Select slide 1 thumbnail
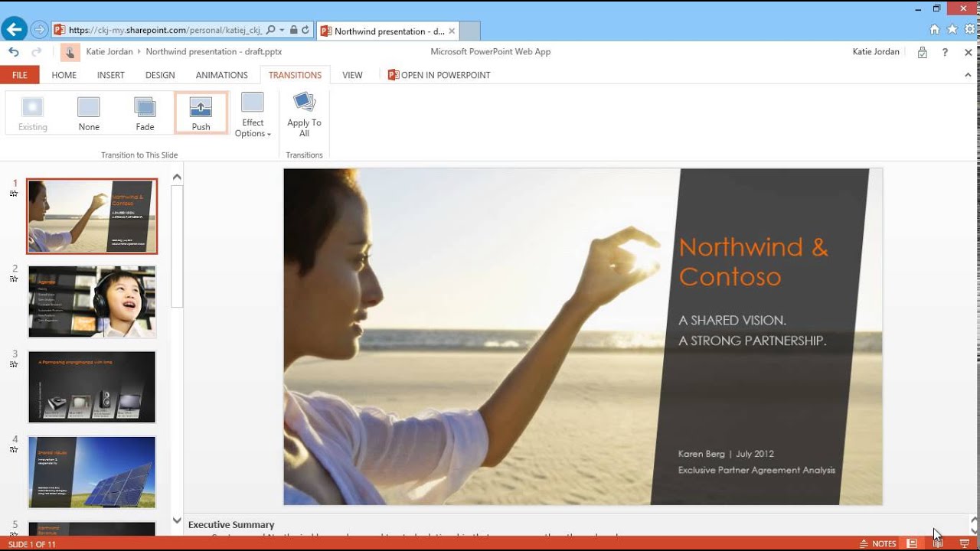The width and height of the screenshot is (980, 551). click(92, 217)
